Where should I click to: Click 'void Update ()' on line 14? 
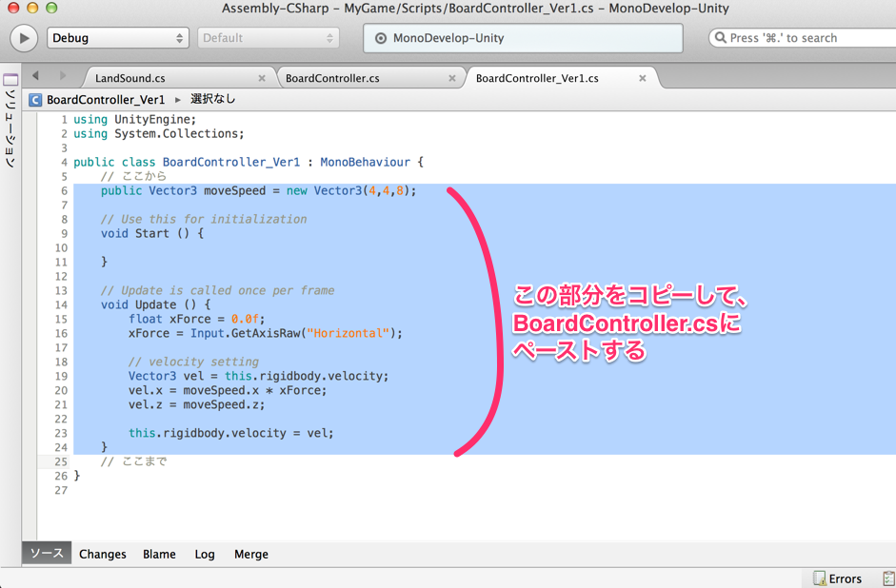click(x=148, y=304)
